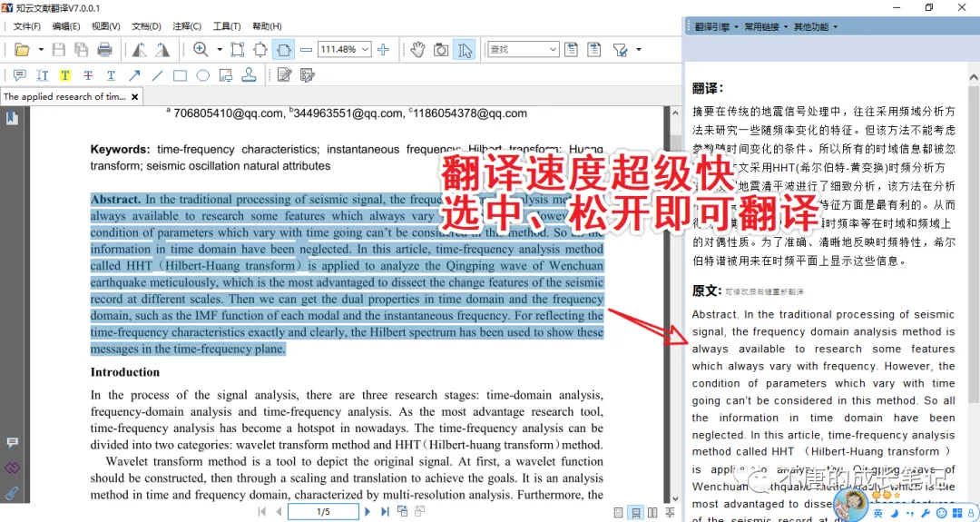Image resolution: width=980 pixels, height=522 pixels.
Task: Open the bookmarks sidebar panel
Action: coord(12,117)
